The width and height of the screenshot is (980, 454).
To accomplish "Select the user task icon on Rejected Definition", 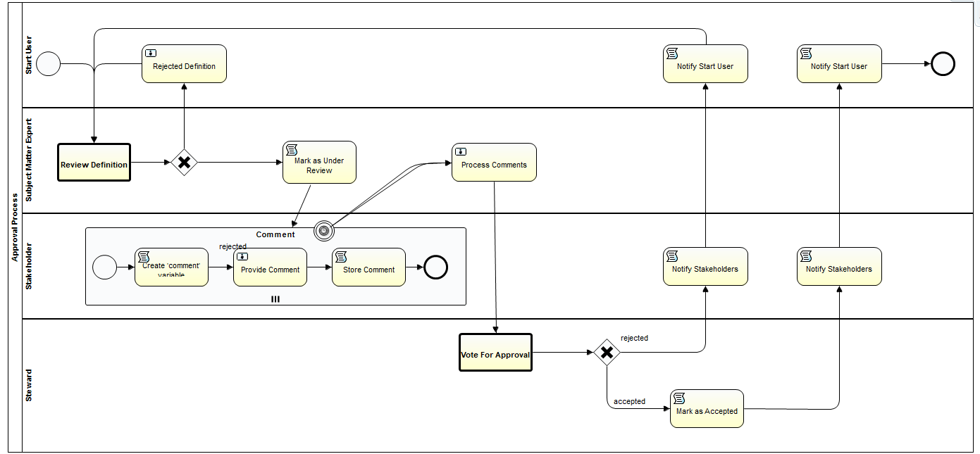I will pyautogui.click(x=151, y=52).
